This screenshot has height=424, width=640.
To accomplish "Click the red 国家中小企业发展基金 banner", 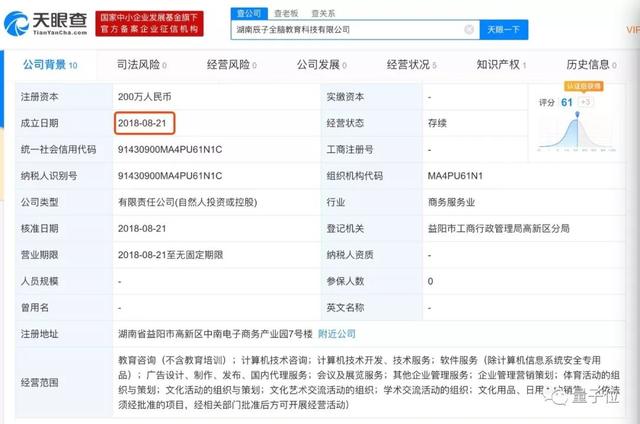I will pos(149,23).
